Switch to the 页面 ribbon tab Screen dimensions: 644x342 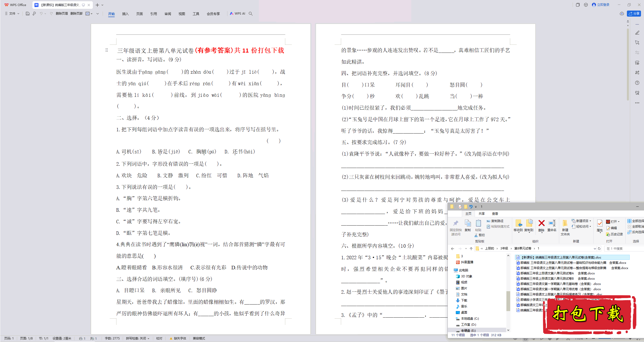click(139, 14)
